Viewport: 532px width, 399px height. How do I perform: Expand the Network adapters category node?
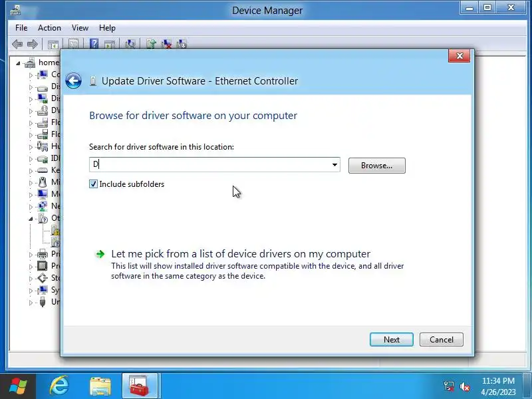click(31, 207)
